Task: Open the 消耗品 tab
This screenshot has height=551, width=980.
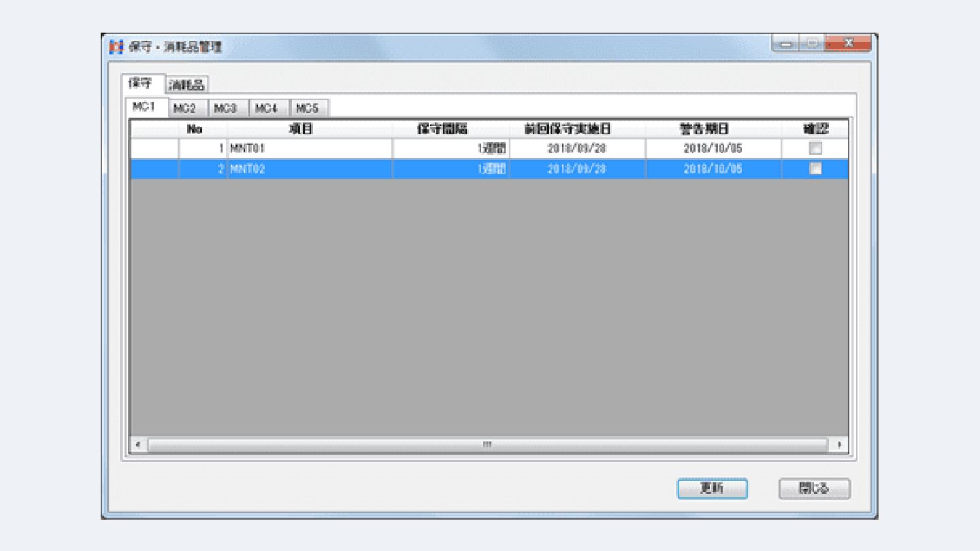Action: [187, 84]
